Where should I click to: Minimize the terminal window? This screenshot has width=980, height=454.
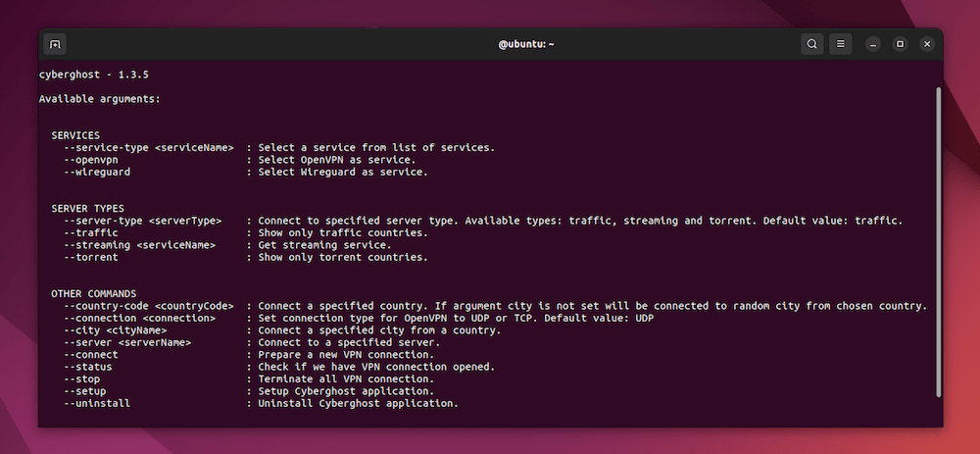[x=873, y=44]
